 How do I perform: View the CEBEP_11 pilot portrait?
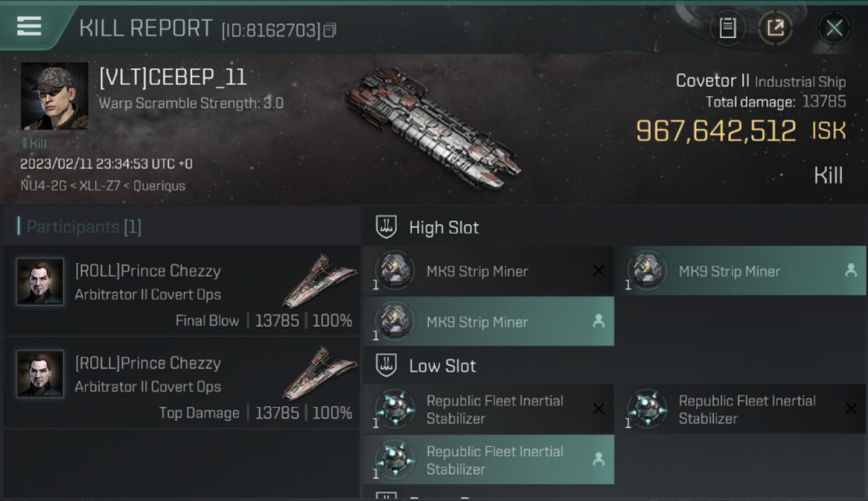coord(54,96)
